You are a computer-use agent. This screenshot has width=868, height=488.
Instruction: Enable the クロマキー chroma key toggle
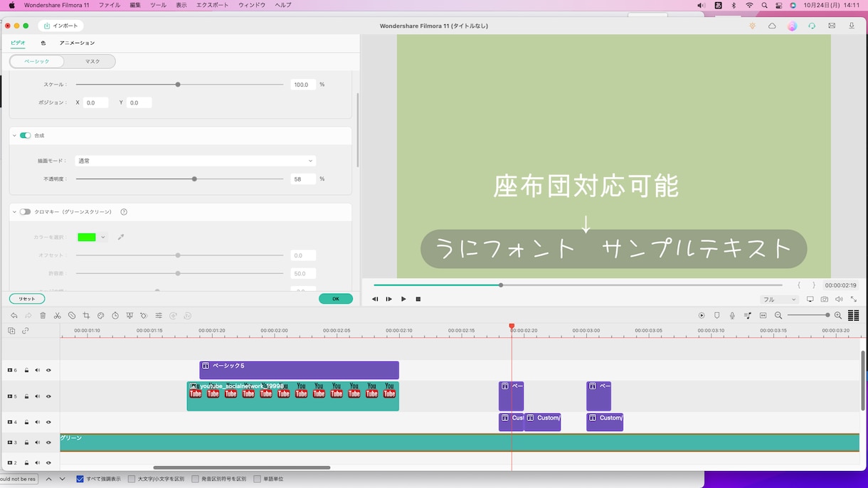[x=26, y=212]
